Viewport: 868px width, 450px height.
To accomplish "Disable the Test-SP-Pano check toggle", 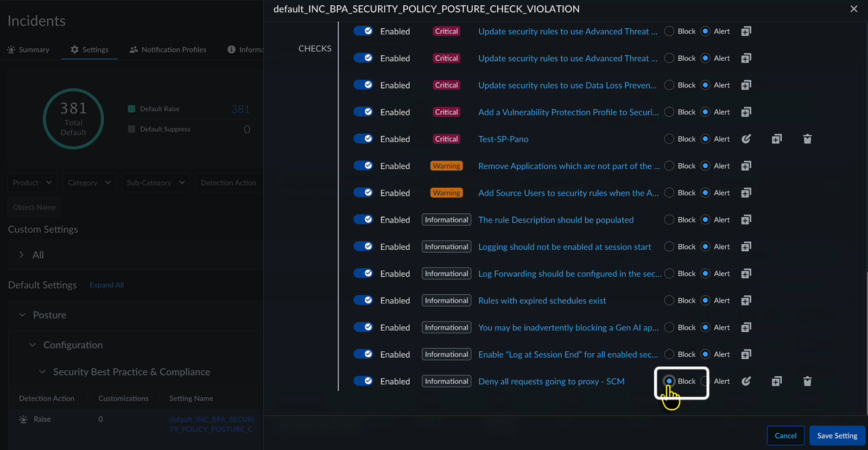I will (363, 139).
